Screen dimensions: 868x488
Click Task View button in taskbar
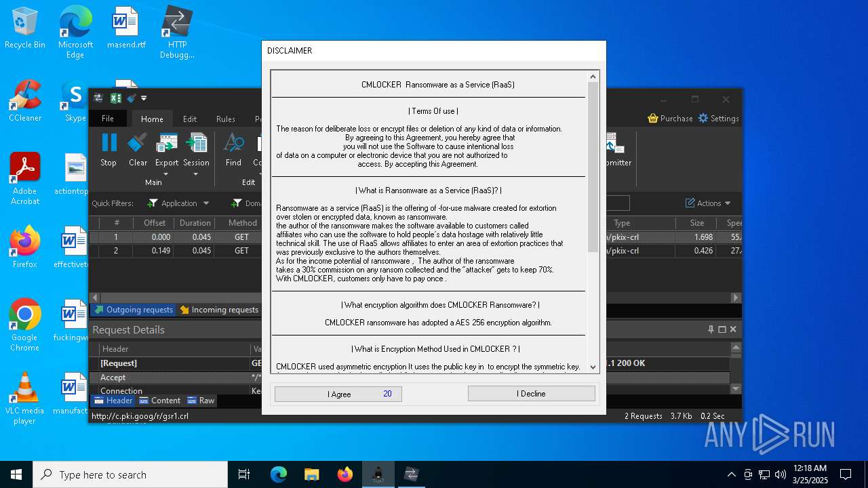pyautogui.click(x=244, y=474)
